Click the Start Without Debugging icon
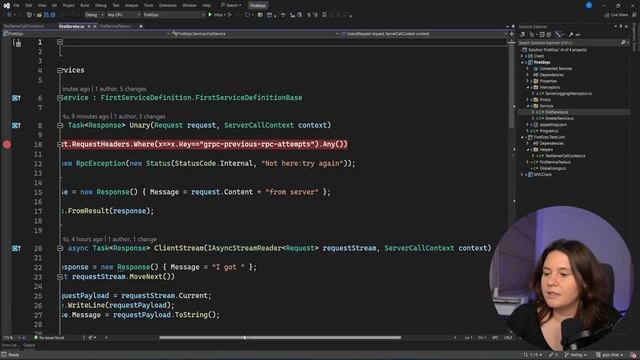The image size is (640, 360). point(230,15)
